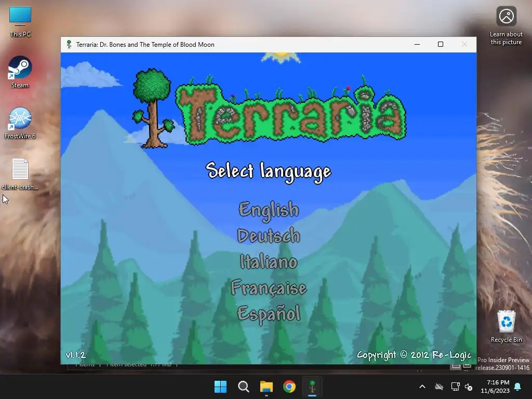Image resolution: width=532 pixels, height=399 pixels.
Task: Choose Deutsch from the language list
Action: click(269, 235)
